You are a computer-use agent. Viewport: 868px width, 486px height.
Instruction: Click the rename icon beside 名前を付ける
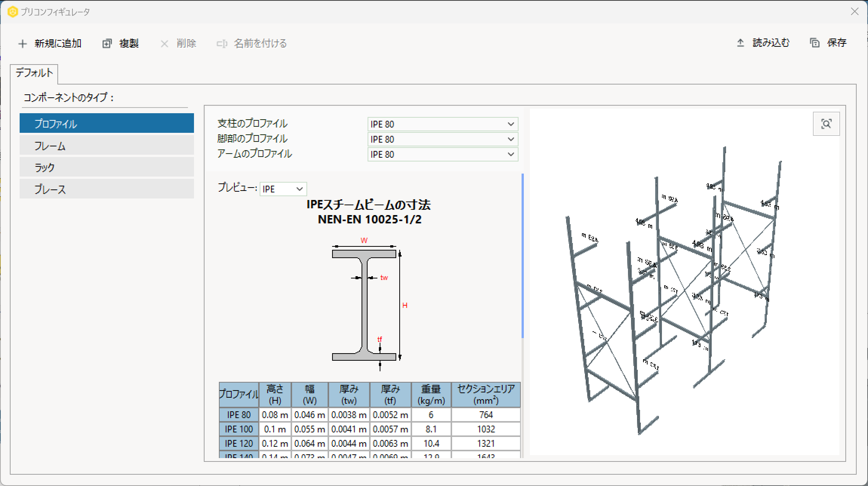[222, 44]
